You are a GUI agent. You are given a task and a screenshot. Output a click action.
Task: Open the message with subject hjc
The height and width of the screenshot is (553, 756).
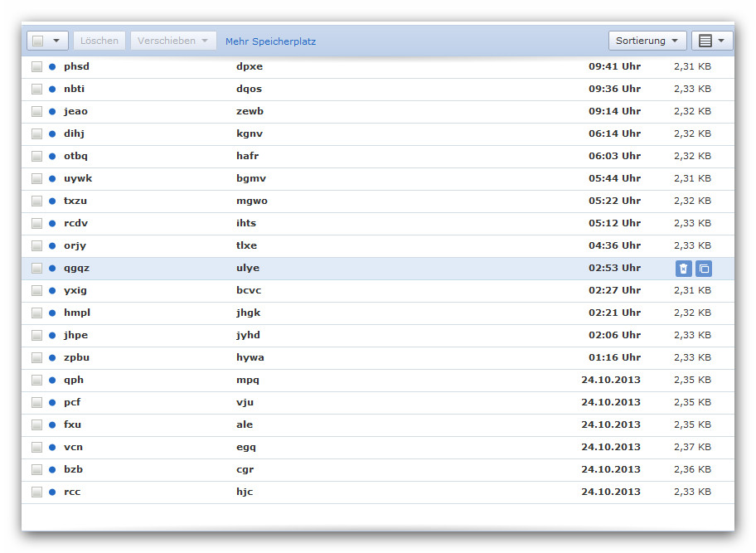[x=245, y=492]
